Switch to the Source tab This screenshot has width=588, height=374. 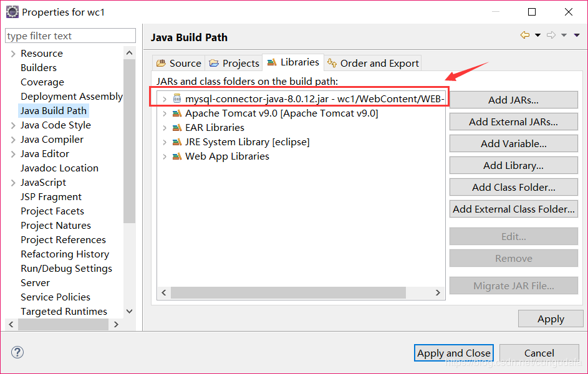pos(178,63)
